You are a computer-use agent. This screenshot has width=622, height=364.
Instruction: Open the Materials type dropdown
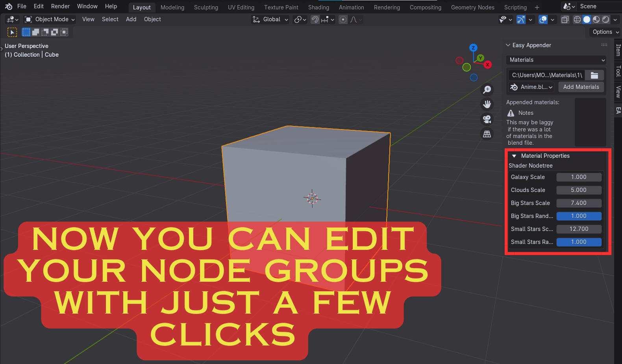tap(556, 60)
